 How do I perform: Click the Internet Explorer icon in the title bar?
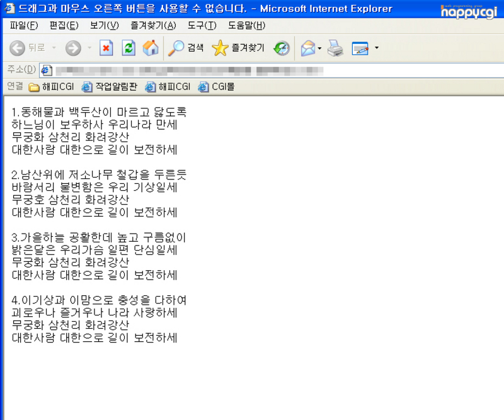[x=9, y=8]
